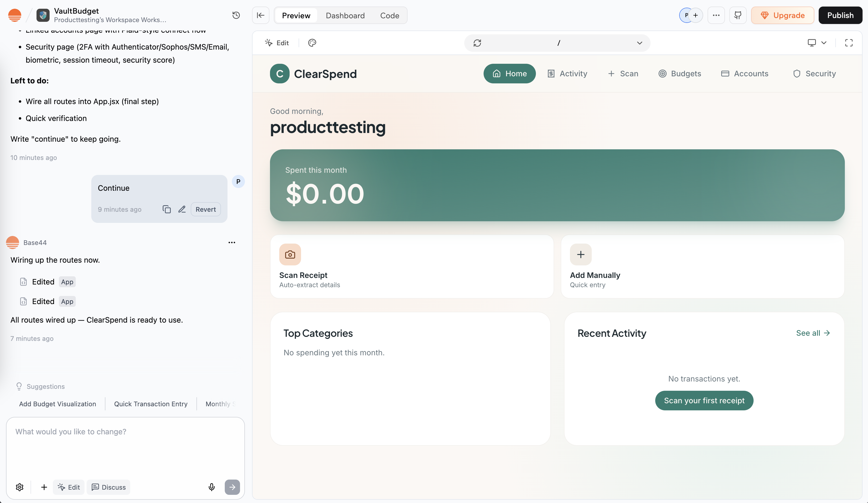Image resolution: width=868 pixels, height=503 pixels.
Task: Click the Upgrade button
Action: pyautogui.click(x=782, y=15)
